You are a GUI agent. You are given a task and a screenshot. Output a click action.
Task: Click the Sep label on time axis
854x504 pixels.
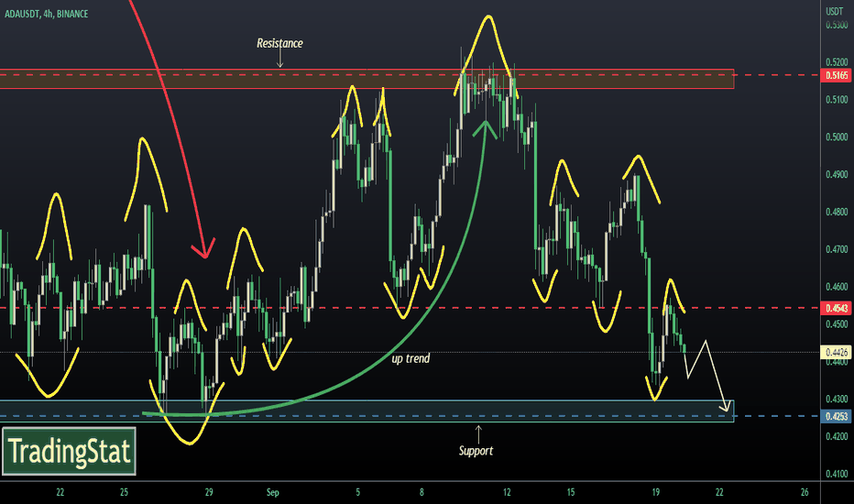272,493
